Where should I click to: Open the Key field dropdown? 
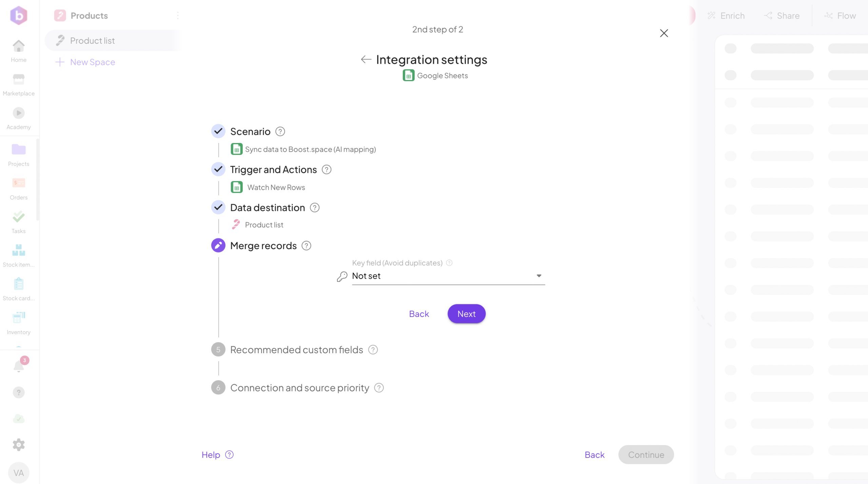click(x=448, y=276)
